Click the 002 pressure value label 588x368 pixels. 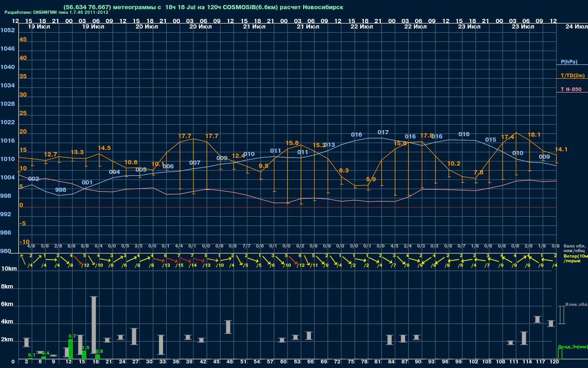34,179
